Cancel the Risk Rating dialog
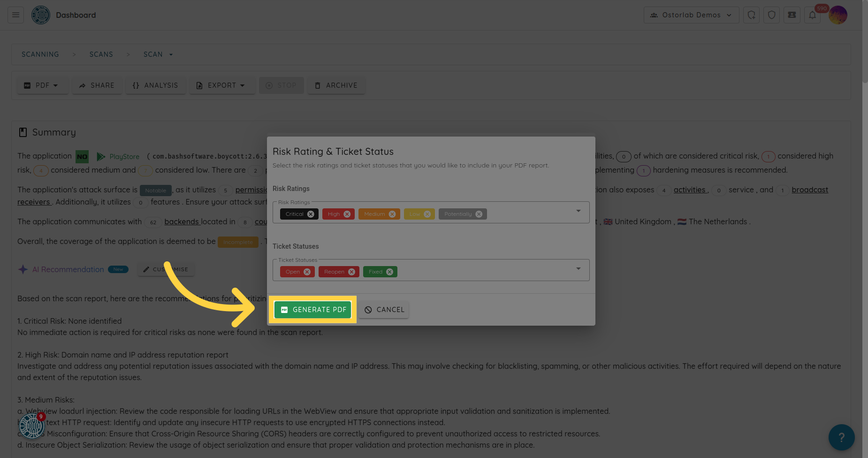Viewport: 868px width, 458px height. point(384,310)
